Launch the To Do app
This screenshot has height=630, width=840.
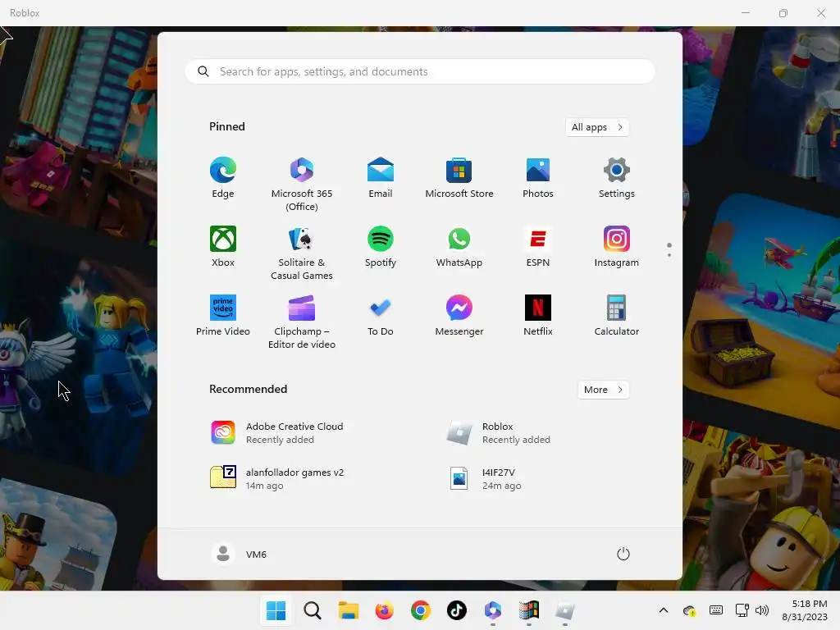(x=381, y=316)
